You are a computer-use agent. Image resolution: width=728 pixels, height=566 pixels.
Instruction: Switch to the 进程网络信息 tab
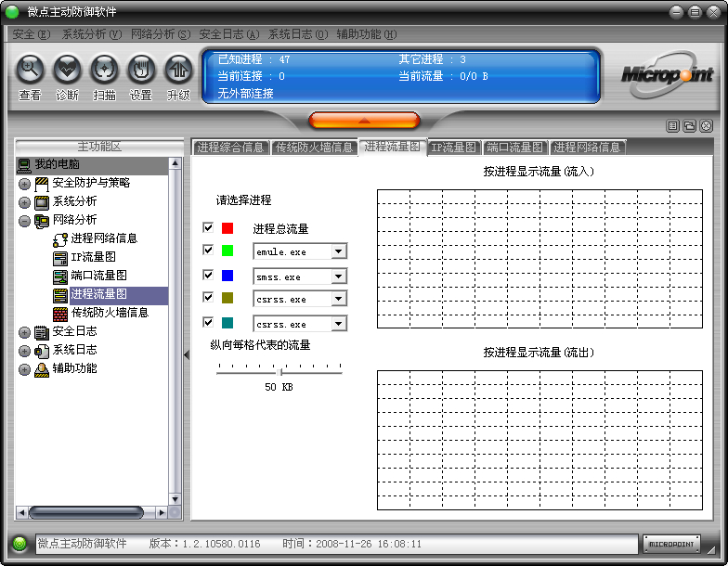pyautogui.click(x=587, y=148)
